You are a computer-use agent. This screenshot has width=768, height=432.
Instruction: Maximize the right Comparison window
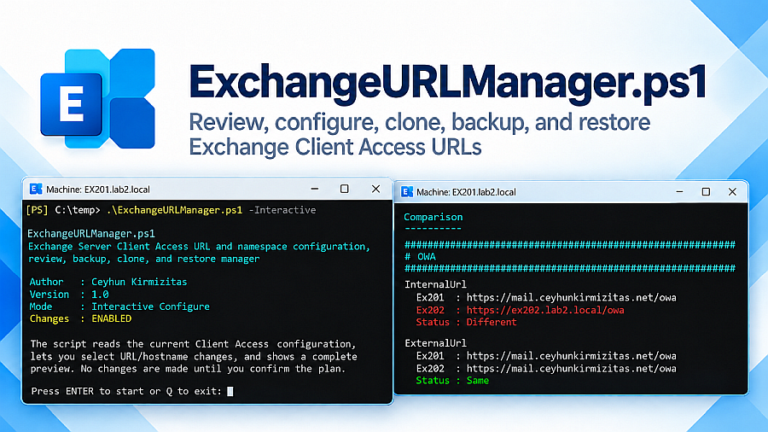[x=706, y=192]
